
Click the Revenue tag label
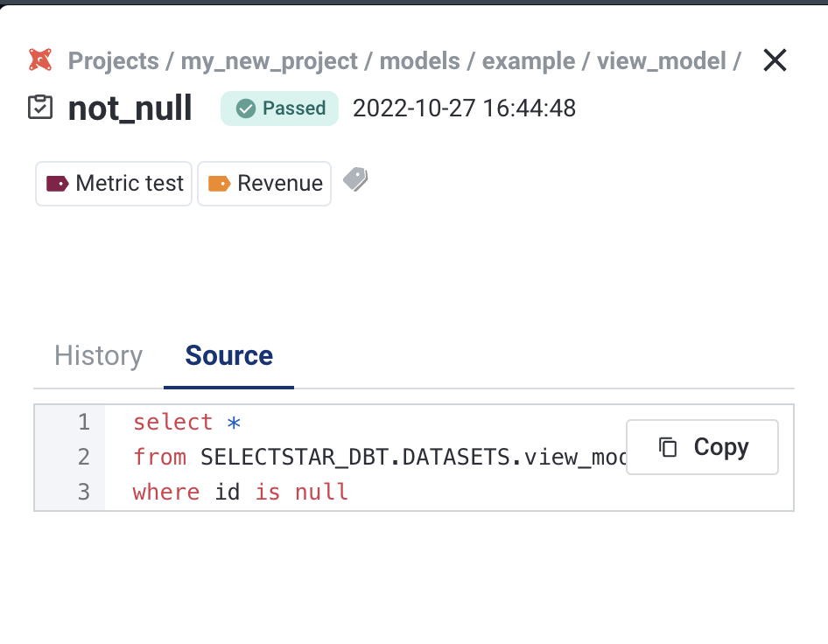pos(279,184)
